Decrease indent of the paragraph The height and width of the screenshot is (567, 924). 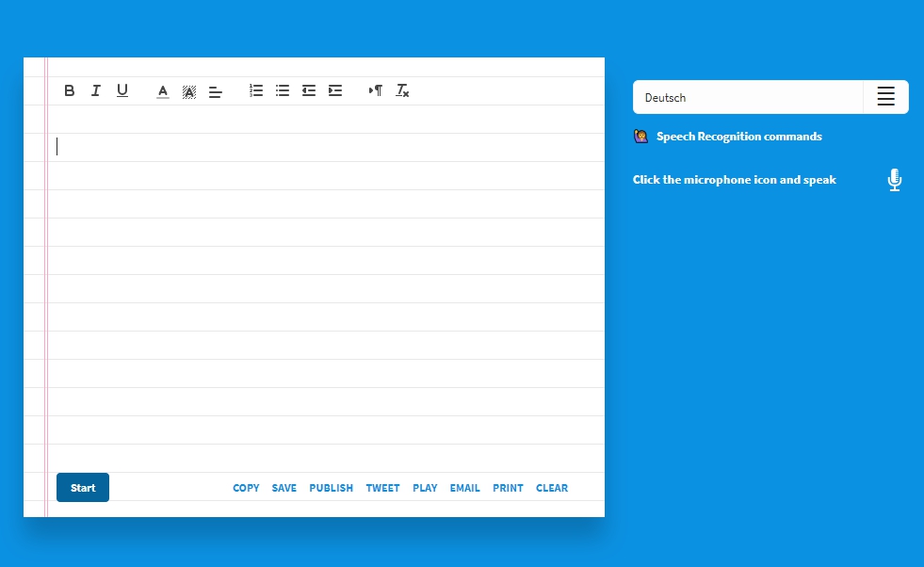tap(309, 90)
